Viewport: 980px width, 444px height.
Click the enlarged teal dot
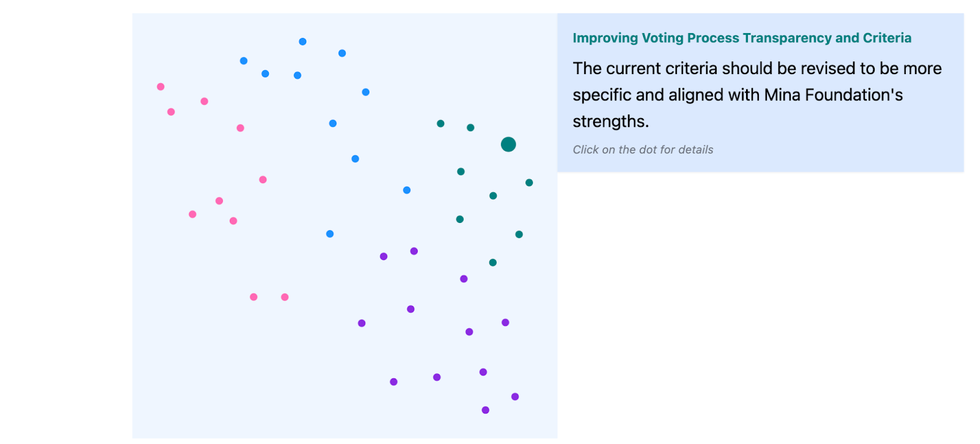[x=508, y=145]
